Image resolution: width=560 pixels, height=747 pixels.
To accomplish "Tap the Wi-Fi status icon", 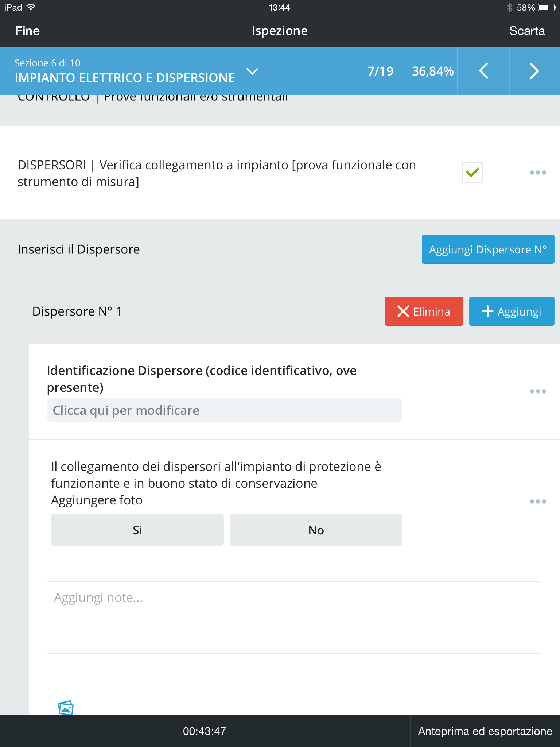I will pos(31,7).
